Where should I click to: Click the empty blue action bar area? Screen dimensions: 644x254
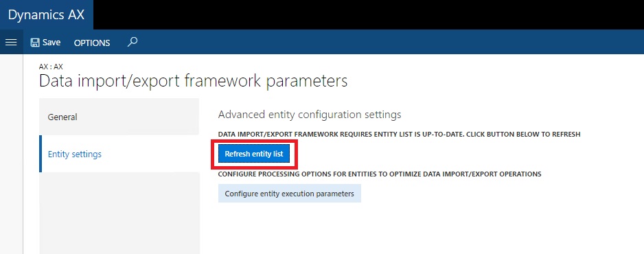point(390,42)
